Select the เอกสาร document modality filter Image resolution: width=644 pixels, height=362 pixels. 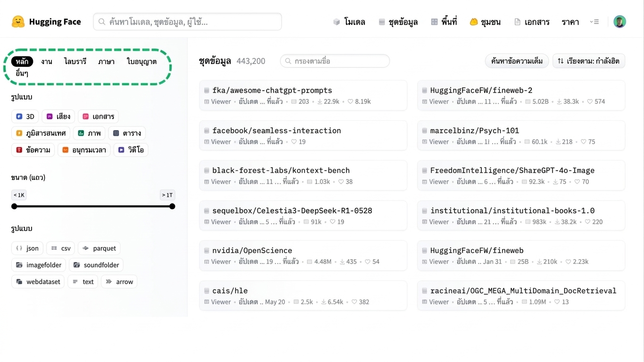pos(98,116)
